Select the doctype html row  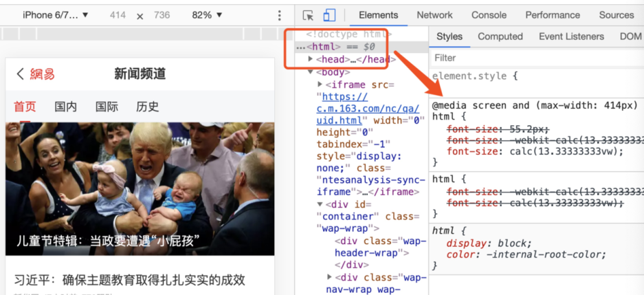point(348,34)
